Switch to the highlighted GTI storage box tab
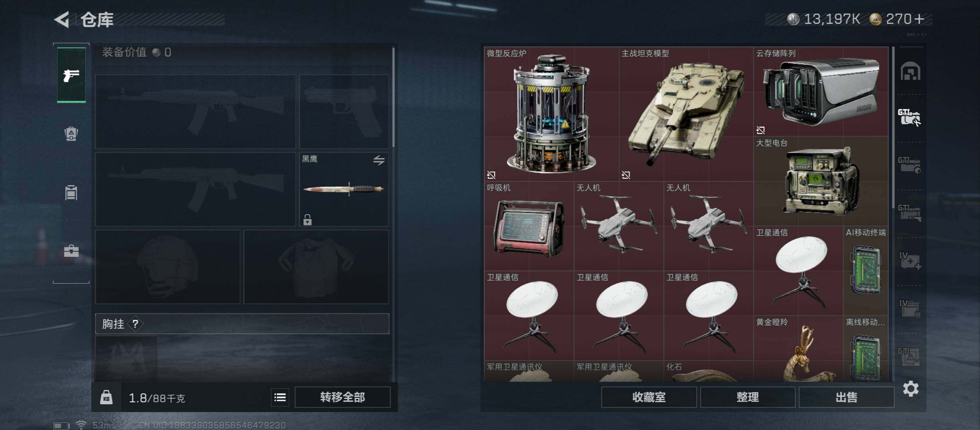Image resolution: width=980 pixels, height=430 pixels. pos(909,117)
